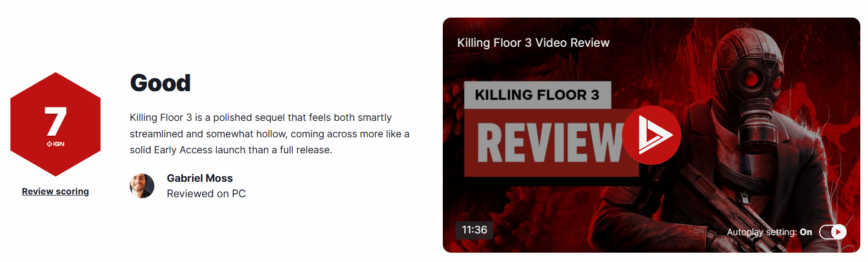This screenshot has width=868, height=262.
Task: Click the bold On status word
Action: click(x=806, y=232)
